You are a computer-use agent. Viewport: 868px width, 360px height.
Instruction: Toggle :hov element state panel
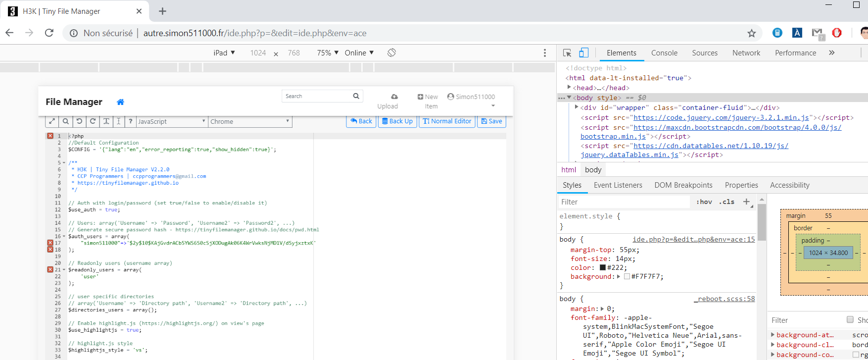point(704,202)
